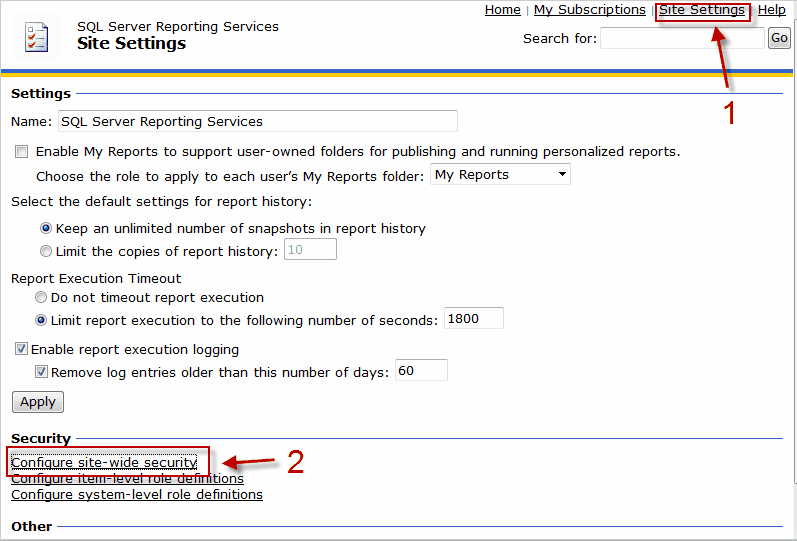Click the Security section heading
Screen dimensions: 797x541
(41, 438)
